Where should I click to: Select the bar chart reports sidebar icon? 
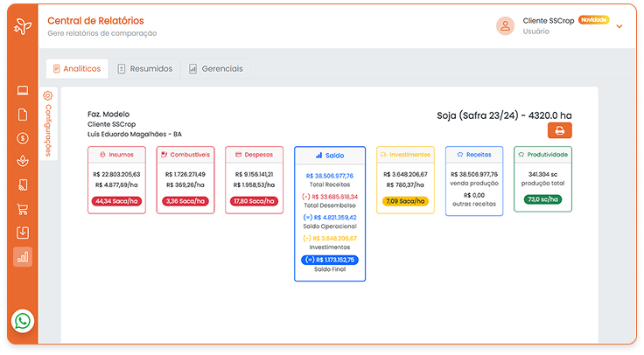click(x=23, y=257)
